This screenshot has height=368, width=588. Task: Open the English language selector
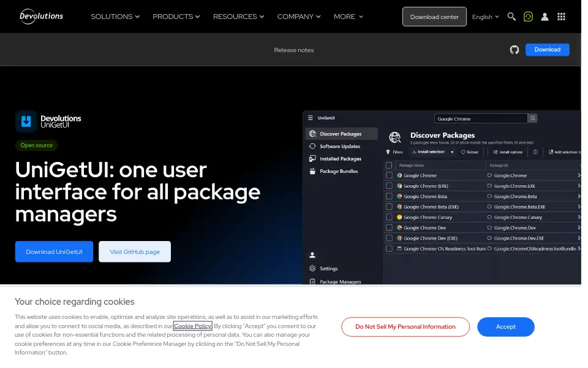tap(485, 17)
